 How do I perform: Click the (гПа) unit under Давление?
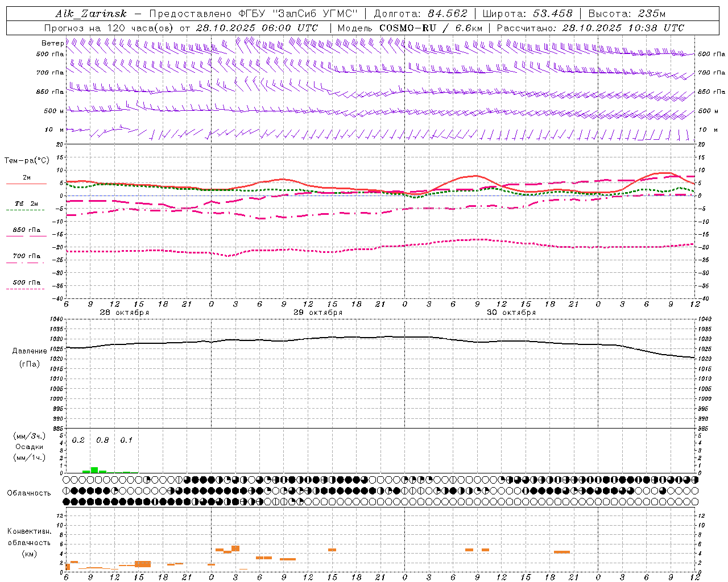pos(30,364)
